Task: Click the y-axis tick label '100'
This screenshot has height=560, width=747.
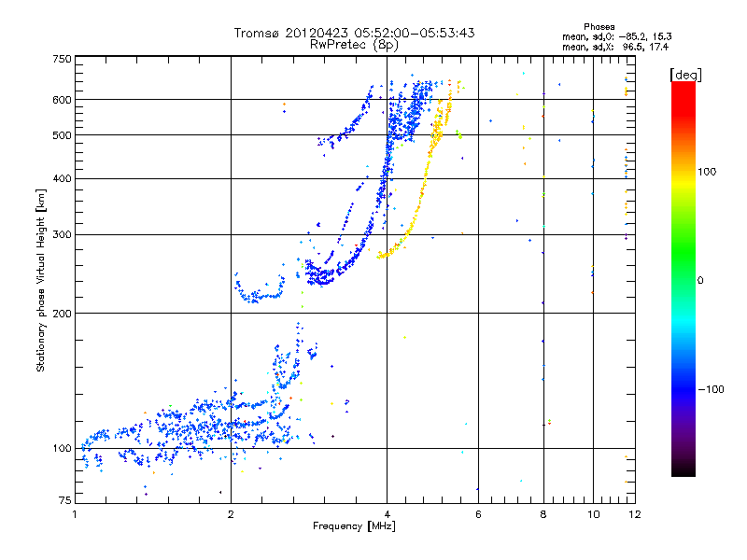Action: click(x=62, y=448)
